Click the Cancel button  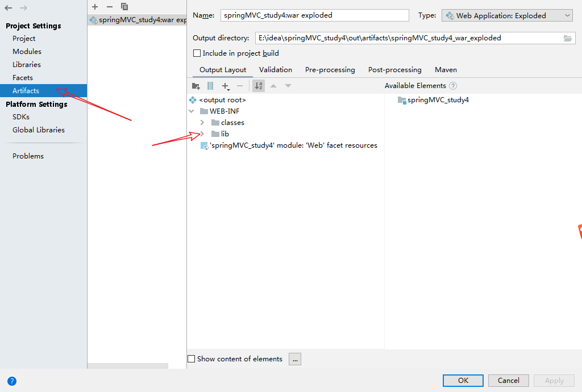point(508,381)
